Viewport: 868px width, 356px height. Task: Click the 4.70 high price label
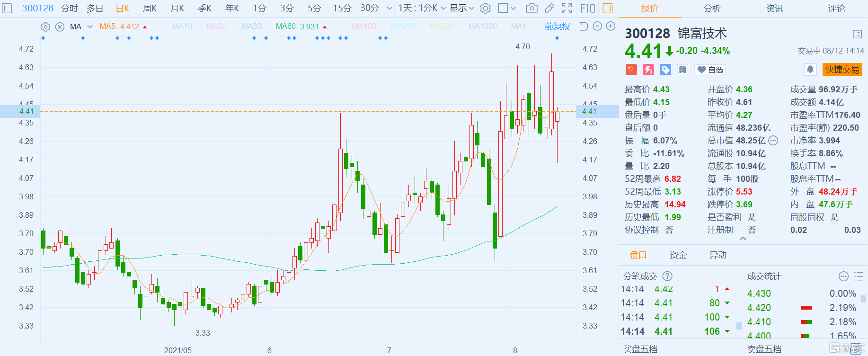[523, 46]
